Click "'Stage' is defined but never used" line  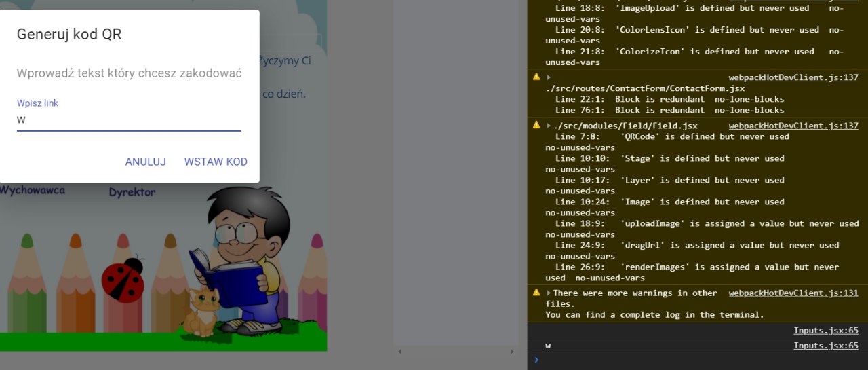[670, 158]
